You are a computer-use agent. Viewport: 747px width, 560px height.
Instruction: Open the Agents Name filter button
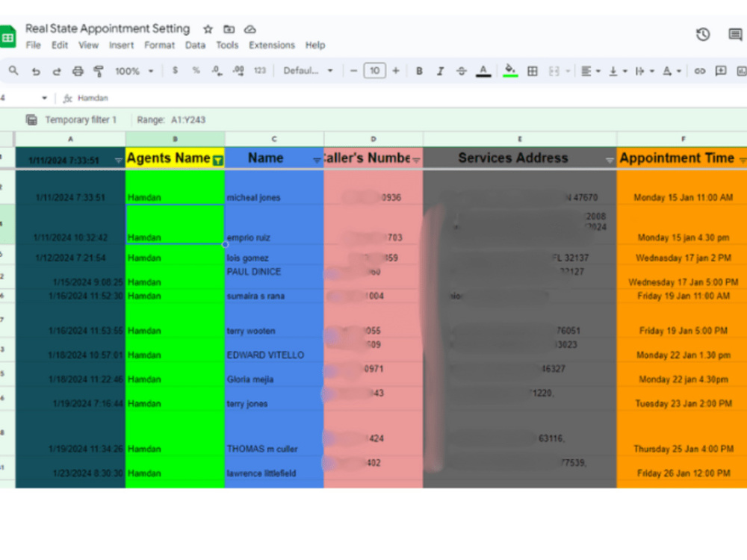217,160
